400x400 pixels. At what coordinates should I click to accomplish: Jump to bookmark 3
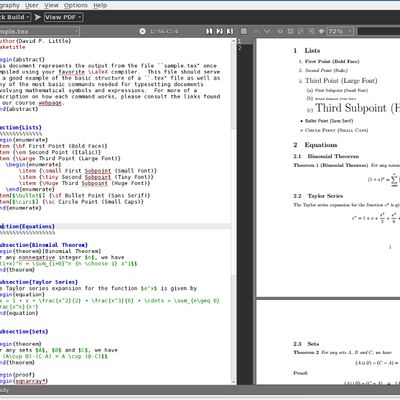point(230,31)
